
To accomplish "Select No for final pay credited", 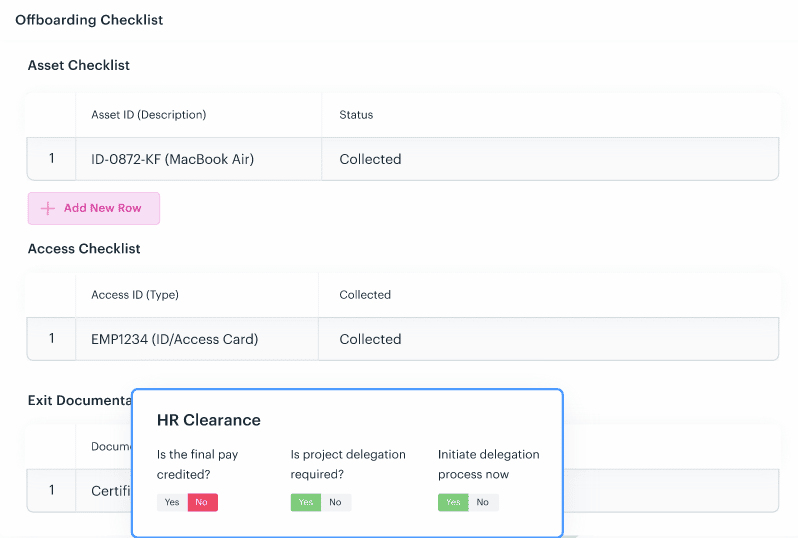I will (203, 502).
